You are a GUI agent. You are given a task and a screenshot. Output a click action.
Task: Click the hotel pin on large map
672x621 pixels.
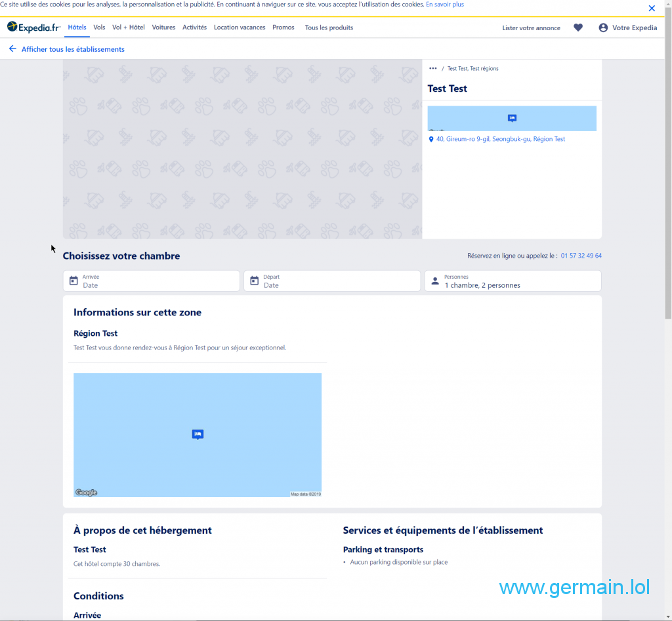[198, 434]
